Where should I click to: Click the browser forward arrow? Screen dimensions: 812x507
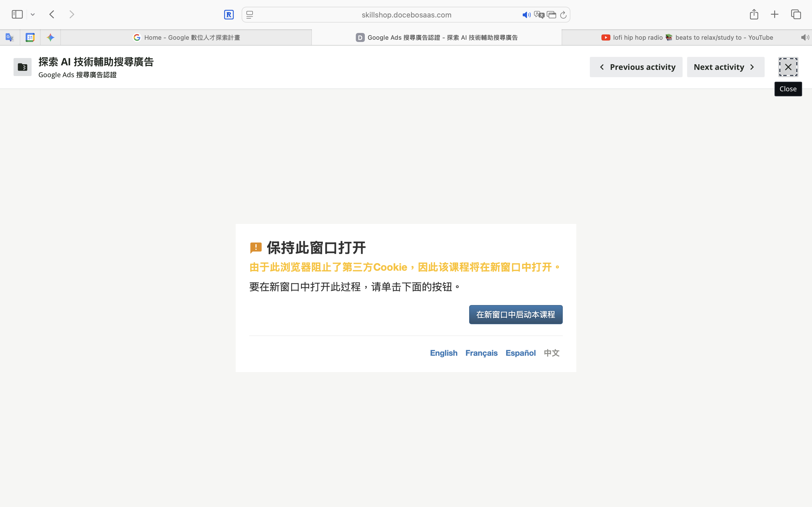click(x=72, y=14)
